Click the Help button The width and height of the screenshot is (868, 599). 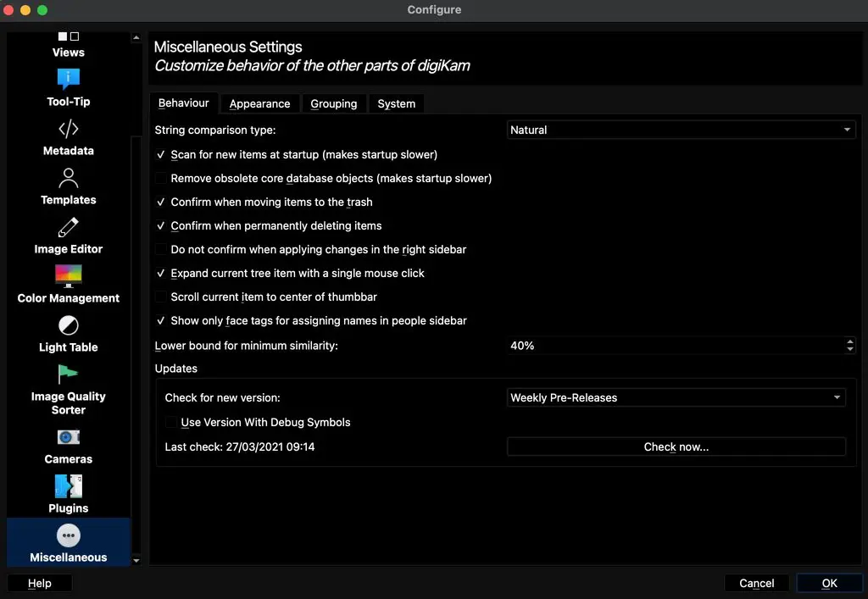pyautogui.click(x=38, y=583)
